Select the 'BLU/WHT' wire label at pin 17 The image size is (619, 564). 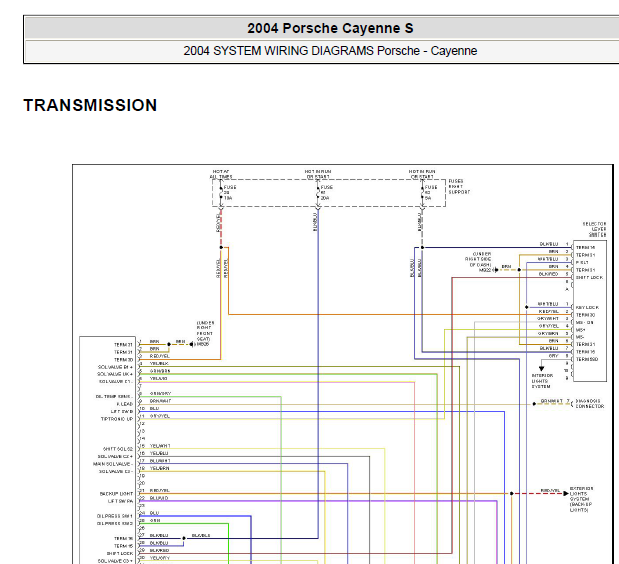coord(160,461)
